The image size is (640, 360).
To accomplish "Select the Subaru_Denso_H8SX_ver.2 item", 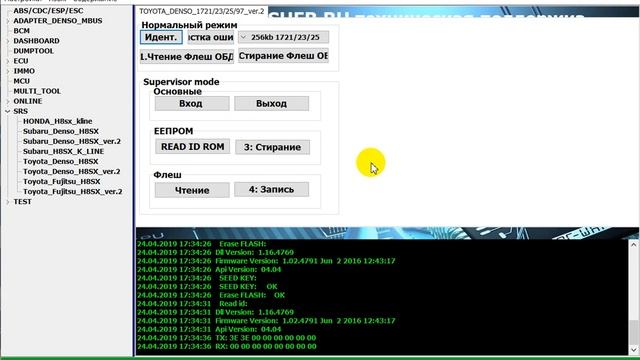I will 72,141.
